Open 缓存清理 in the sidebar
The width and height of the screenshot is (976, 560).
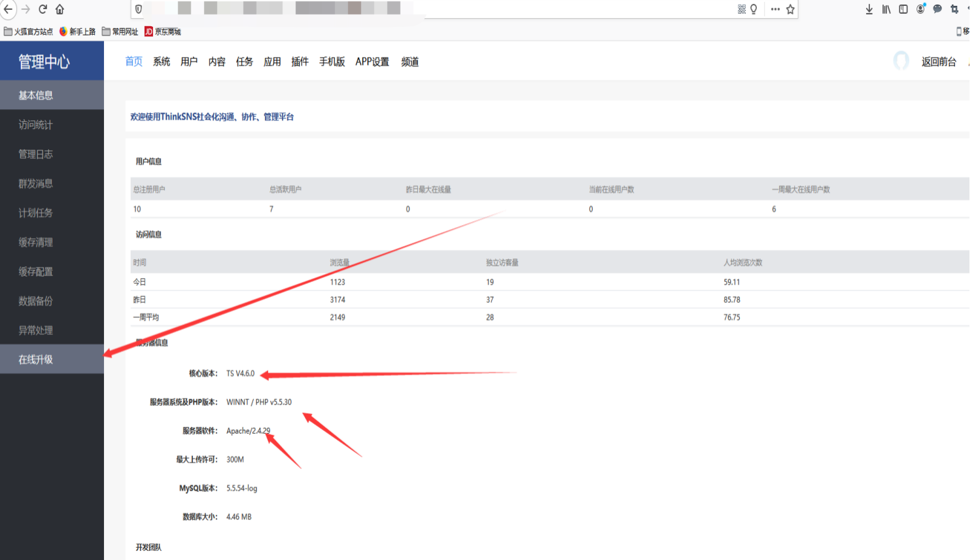[x=52, y=242]
